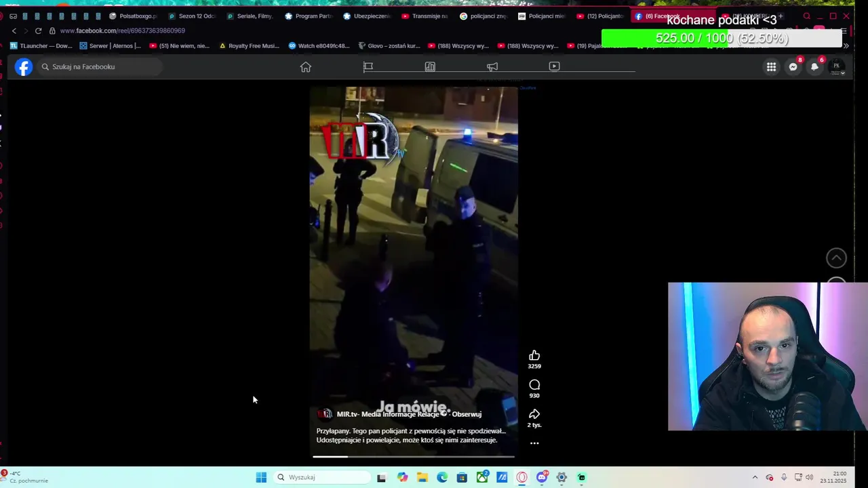Image resolution: width=868 pixels, height=488 pixels.
Task: Open the Xbox app from taskbar
Action: point(482,477)
